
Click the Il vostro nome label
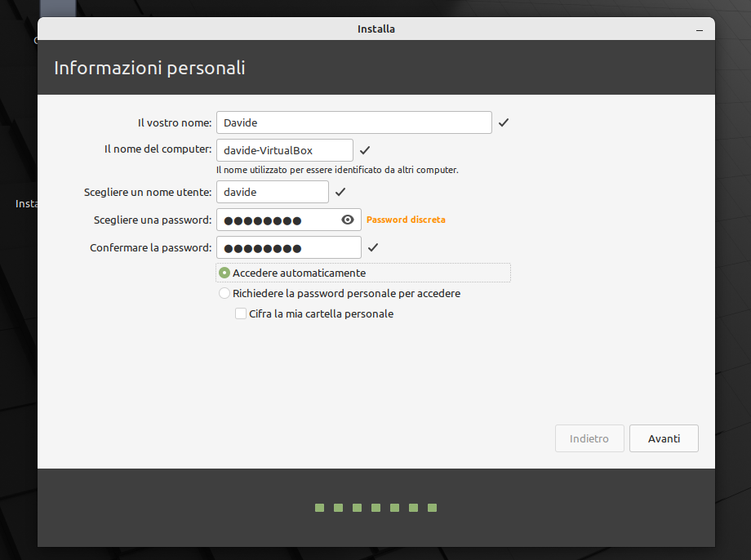[x=175, y=123]
